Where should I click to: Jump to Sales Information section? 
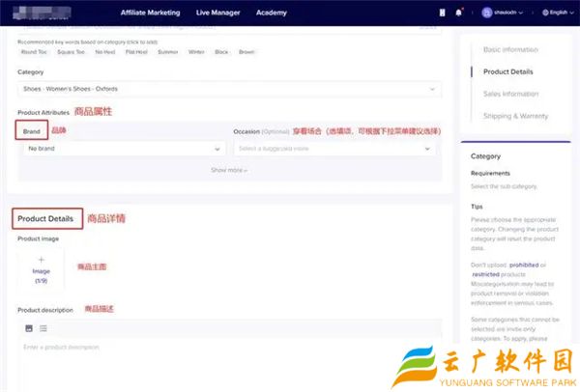point(510,94)
